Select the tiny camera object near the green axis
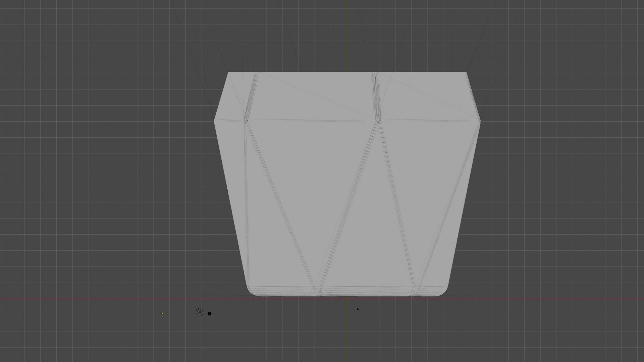Image resolution: width=644 pixels, height=362 pixels. click(x=358, y=309)
